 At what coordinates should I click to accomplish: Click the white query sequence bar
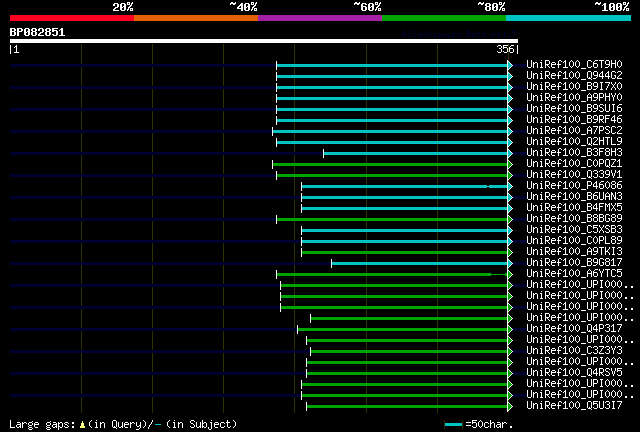pyautogui.click(x=264, y=41)
